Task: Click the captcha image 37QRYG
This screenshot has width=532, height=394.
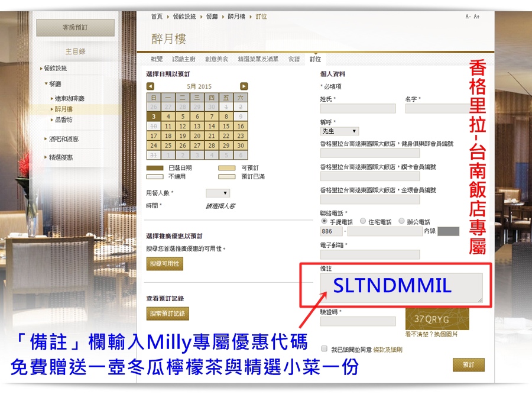Action: point(437,319)
